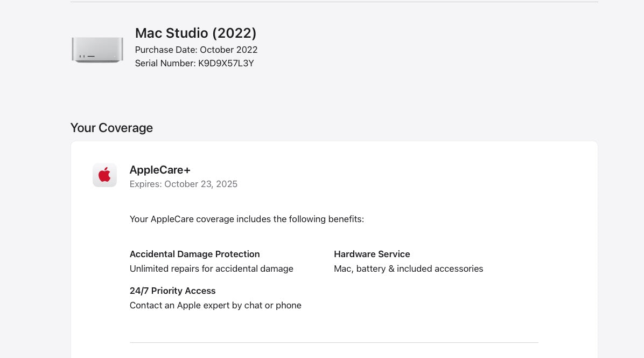This screenshot has height=358, width=644.
Task: Click the Your Coverage heading
Action: pyautogui.click(x=111, y=128)
